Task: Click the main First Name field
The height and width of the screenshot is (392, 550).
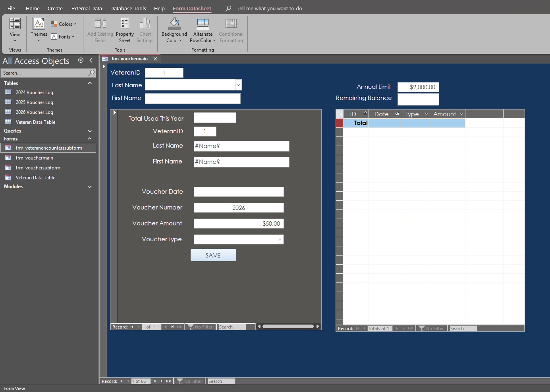Action: click(193, 98)
